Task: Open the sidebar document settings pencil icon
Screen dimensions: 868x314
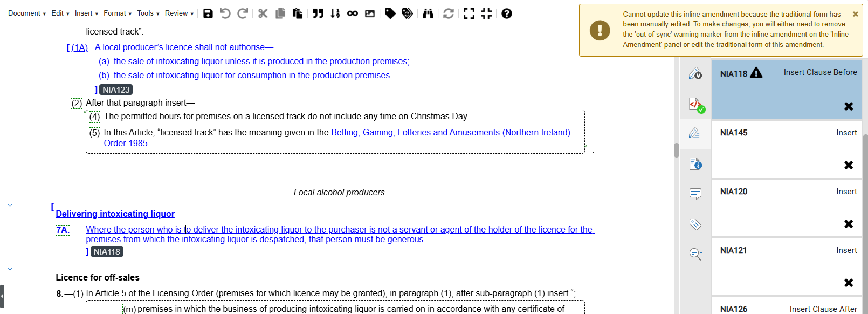Action: point(695,74)
